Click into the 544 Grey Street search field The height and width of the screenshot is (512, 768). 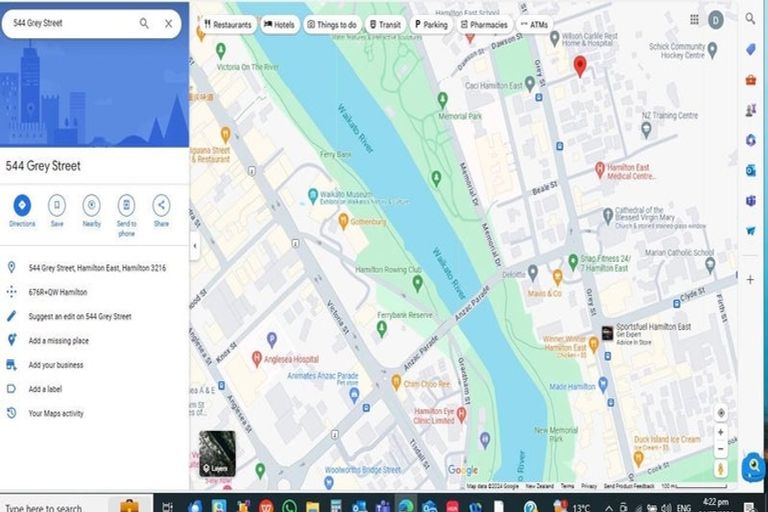coord(70,23)
